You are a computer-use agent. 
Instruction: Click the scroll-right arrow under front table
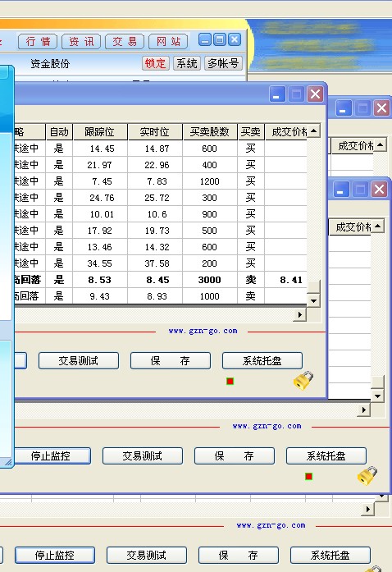point(300,314)
